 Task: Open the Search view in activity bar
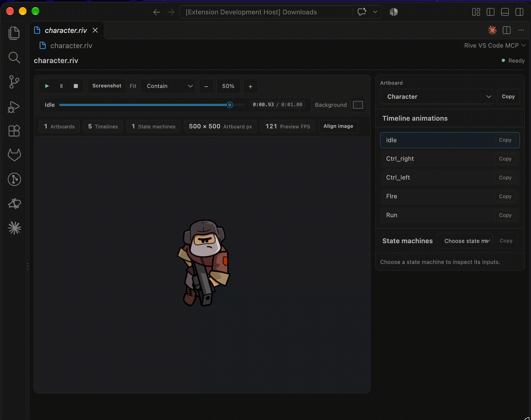pyautogui.click(x=14, y=58)
